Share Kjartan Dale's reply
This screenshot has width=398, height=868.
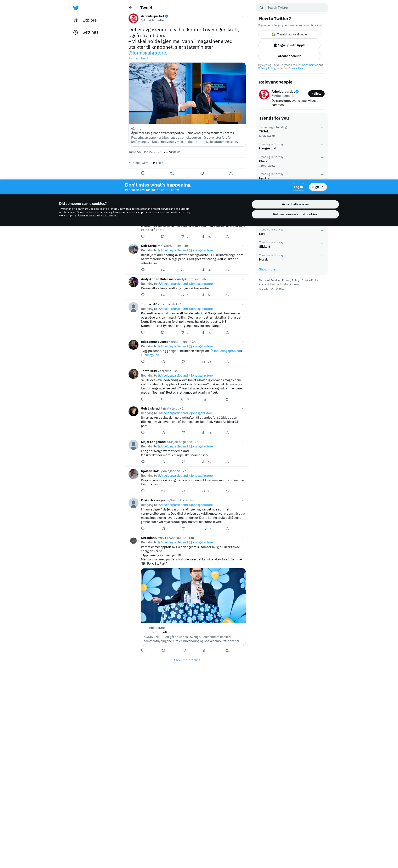point(227,491)
